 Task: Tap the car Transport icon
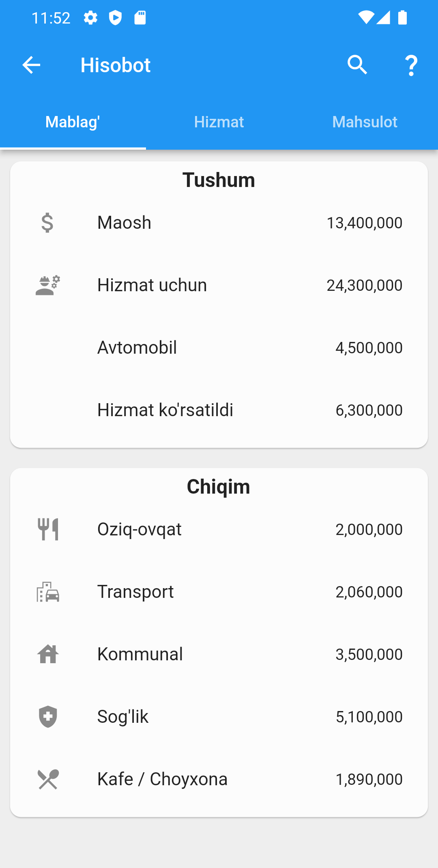tap(48, 592)
